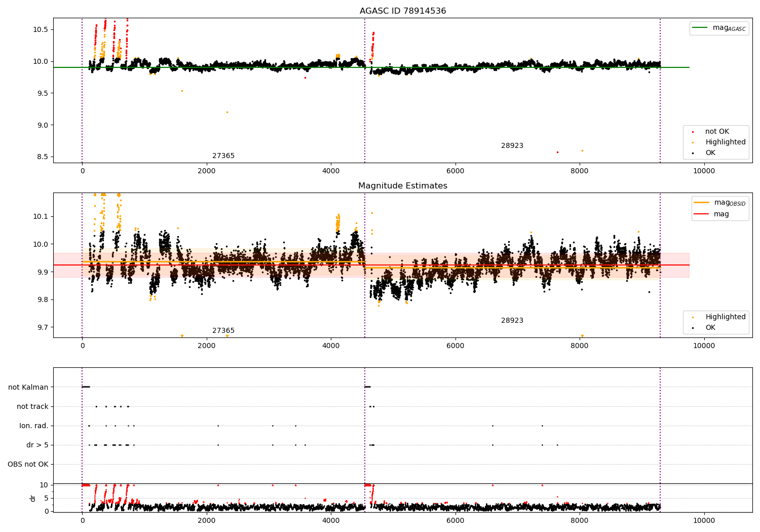Click the '10.1' y-tick on middle plot
Viewport: 760px width, 532px height.
[x=40, y=216]
